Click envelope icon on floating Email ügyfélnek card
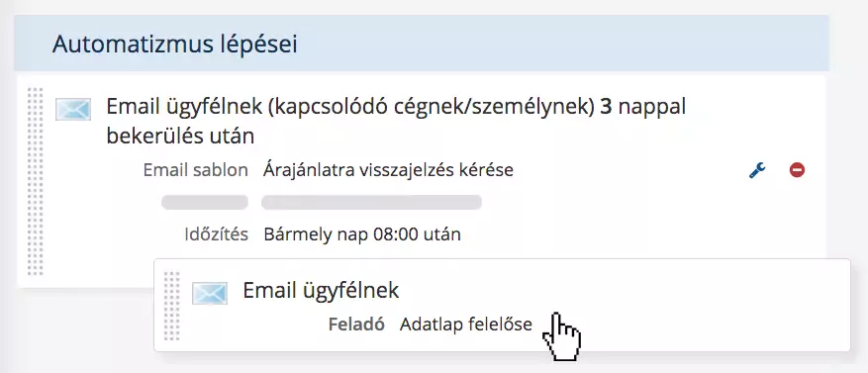The width and height of the screenshot is (868, 373). 210,293
